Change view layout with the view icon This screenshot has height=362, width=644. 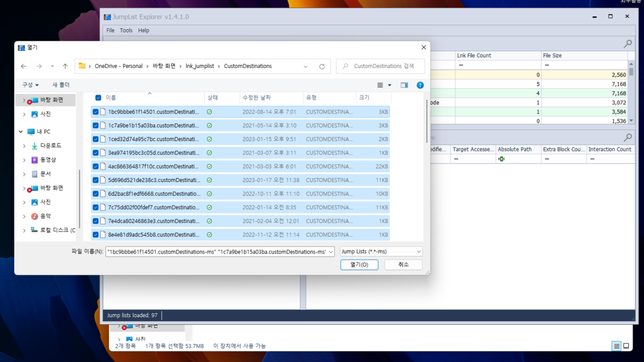pyautogui.click(x=380, y=85)
